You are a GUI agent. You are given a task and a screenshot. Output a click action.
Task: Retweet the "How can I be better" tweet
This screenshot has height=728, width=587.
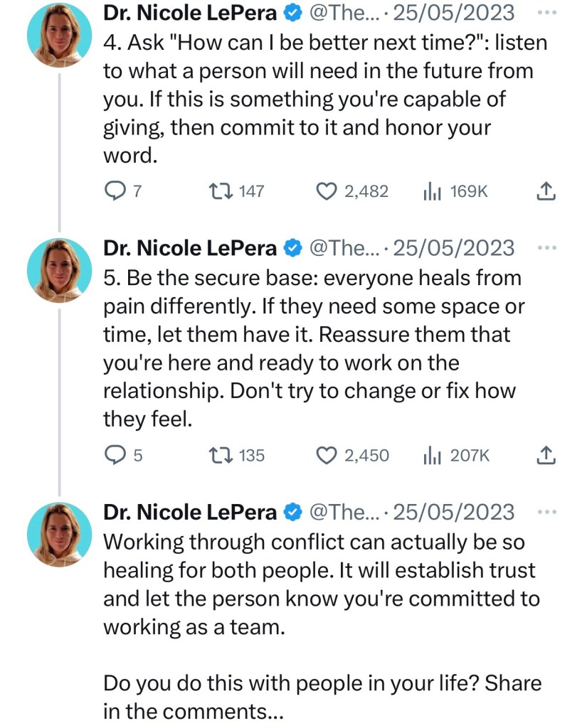coord(218,191)
